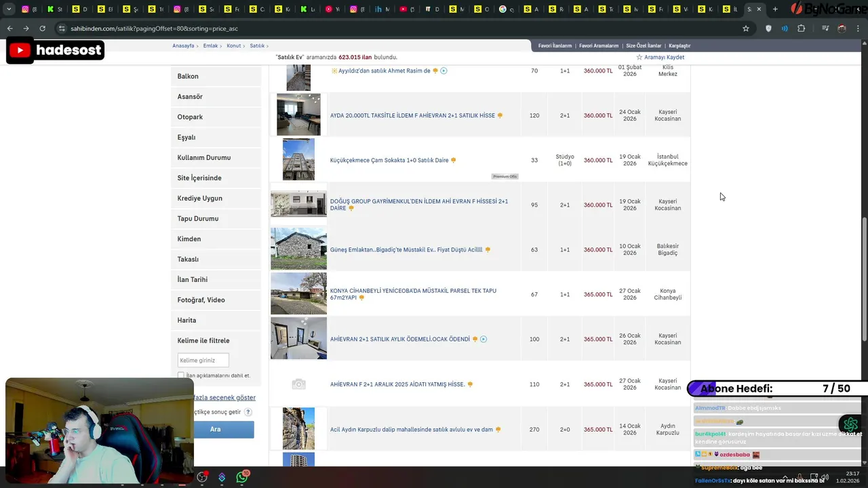Open thumbnail of Acil Aydın Karpuzlu listing
Screen dimensions: 868x488
(298, 428)
